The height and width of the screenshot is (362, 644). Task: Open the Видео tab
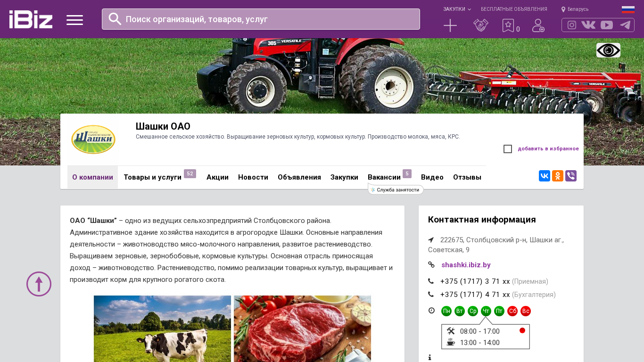432,177
